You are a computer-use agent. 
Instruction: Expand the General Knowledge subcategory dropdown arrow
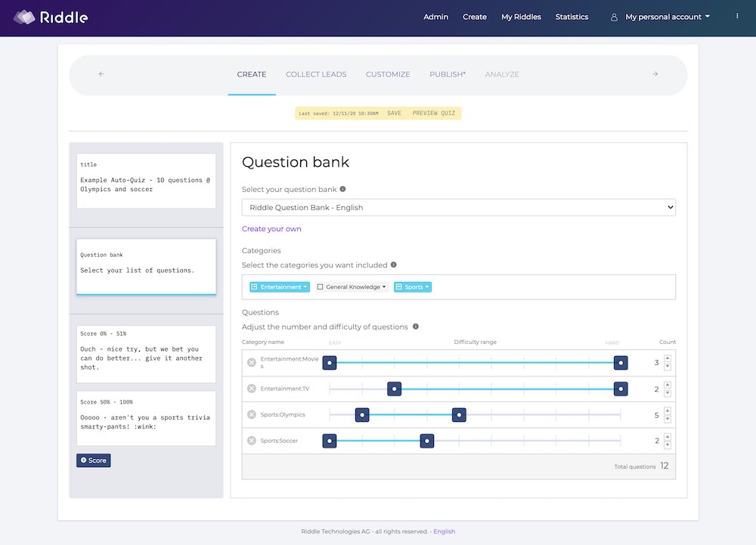pyautogui.click(x=384, y=286)
